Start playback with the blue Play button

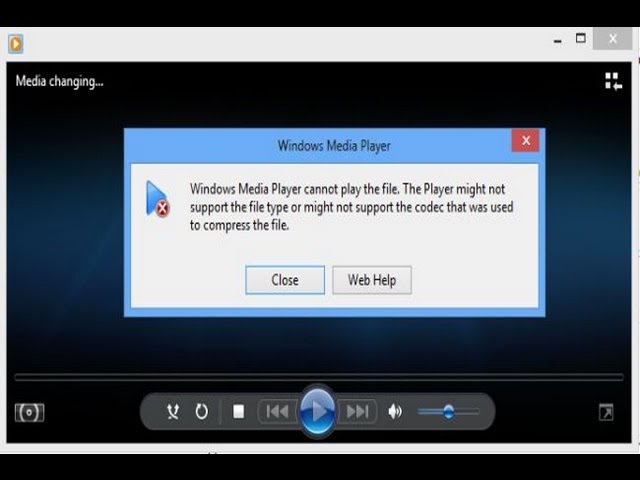click(318, 411)
